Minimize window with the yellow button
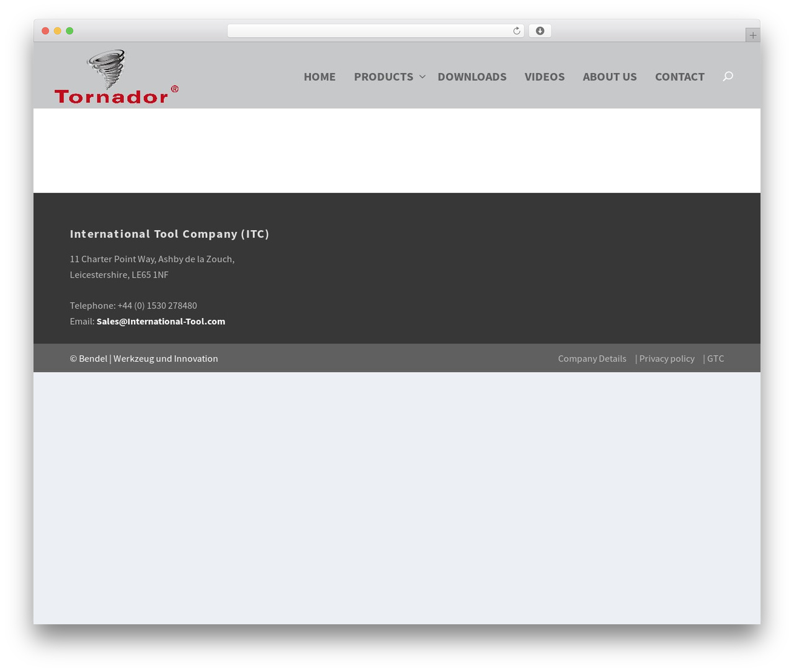794x672 pixels. [x=57, y=31]
